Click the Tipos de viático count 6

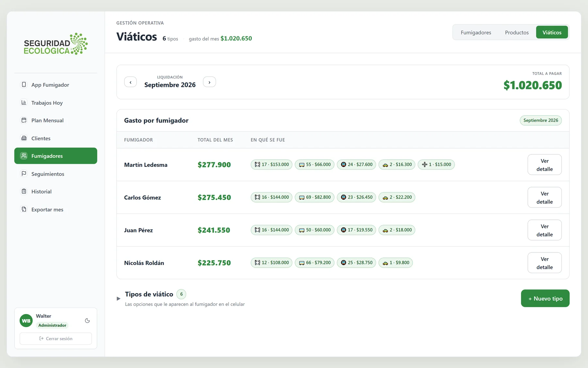click(181, 294)
